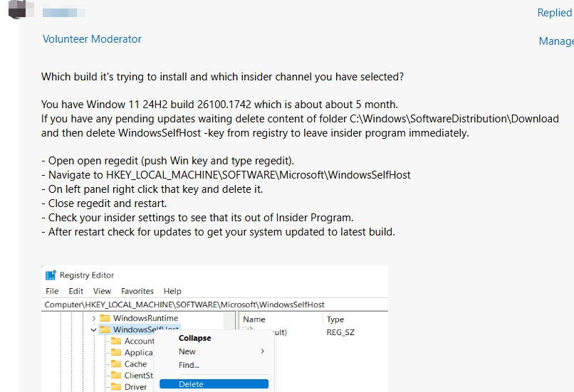Viewport: 574px width, 392px height.
Task: Click the WindowsRuntime folder icon
Action: pyautogui.click(x=105, y=318)
